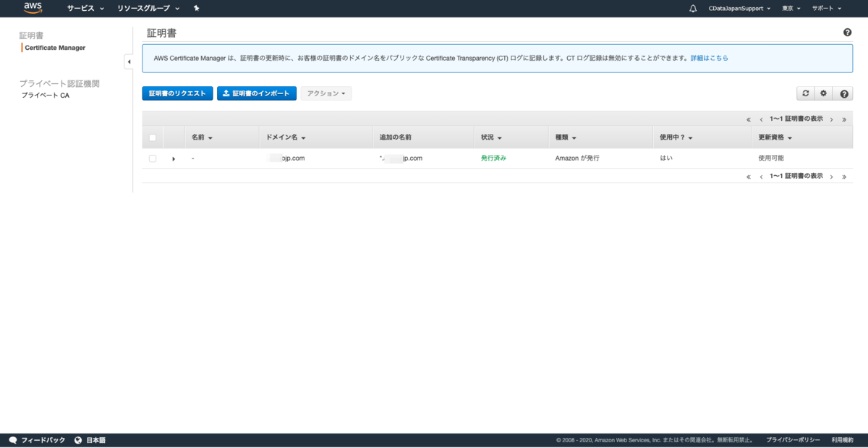Click フィードバック in the footer
The height and width of the screenshot is (448, 868).
coord(37,440)
